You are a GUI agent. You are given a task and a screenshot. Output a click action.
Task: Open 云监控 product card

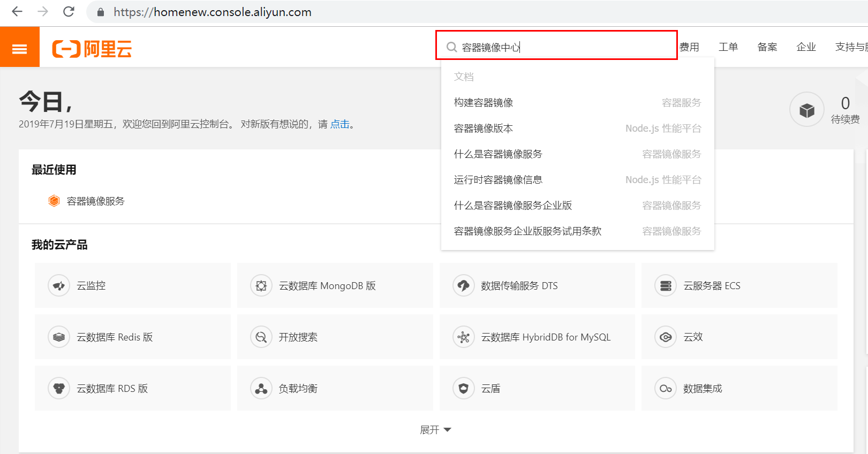point(133,285)
